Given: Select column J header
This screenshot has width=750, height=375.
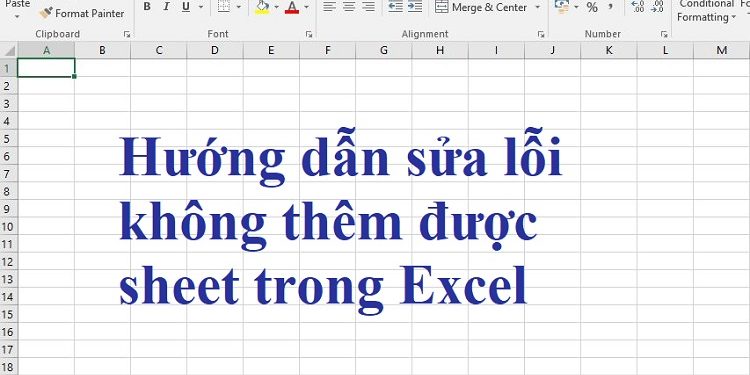Looking at the screenshot, I should (x=552, y=50).
